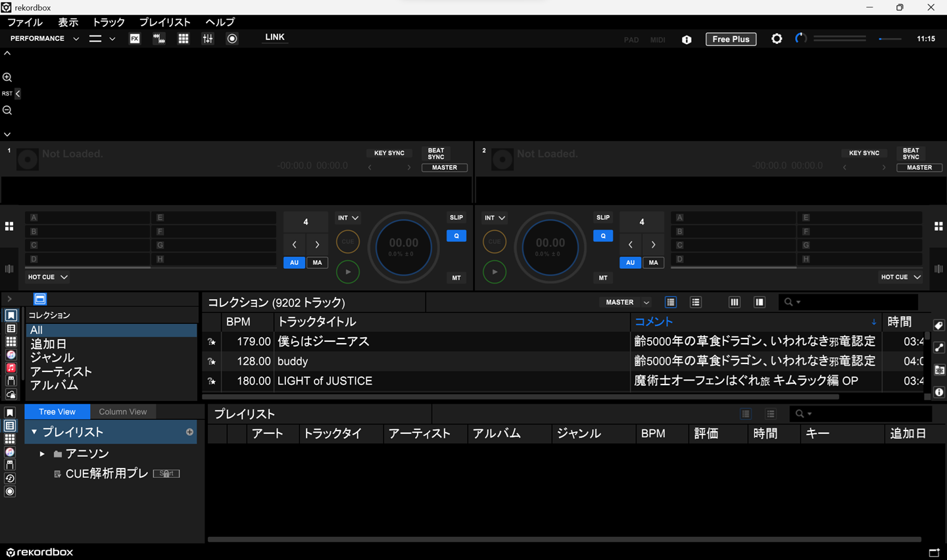
Task: Zoom out of the waveform with the magnifier-minus icon
Action: (7, 110)
